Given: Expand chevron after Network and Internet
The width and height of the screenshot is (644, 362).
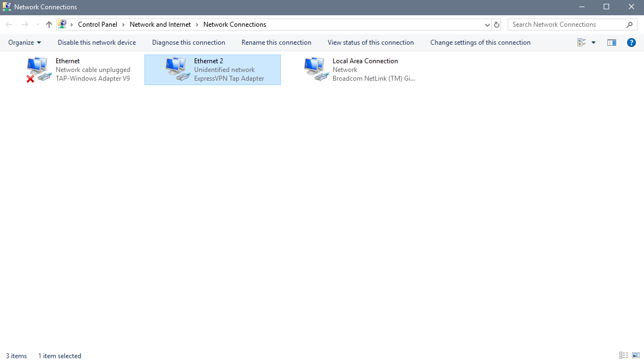Looking at the screenshot, I should tap(197, 25).
